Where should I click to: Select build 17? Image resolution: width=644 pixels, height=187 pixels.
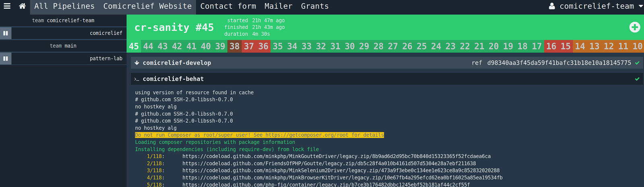click(537, 46)
